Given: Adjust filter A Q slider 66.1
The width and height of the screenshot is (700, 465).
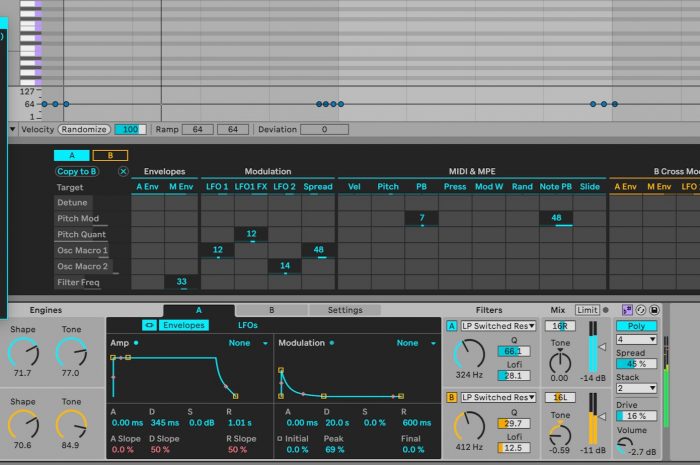Looking at the screenshot, I should (x=514, y=351).
